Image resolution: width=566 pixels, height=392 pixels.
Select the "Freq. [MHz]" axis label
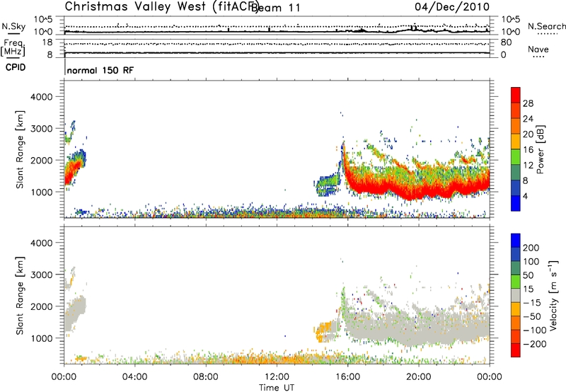13,48
